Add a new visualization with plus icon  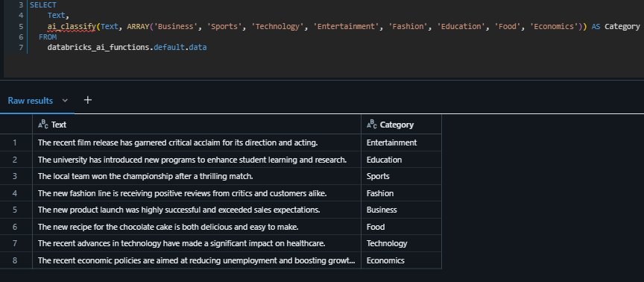tap(87, 100)
